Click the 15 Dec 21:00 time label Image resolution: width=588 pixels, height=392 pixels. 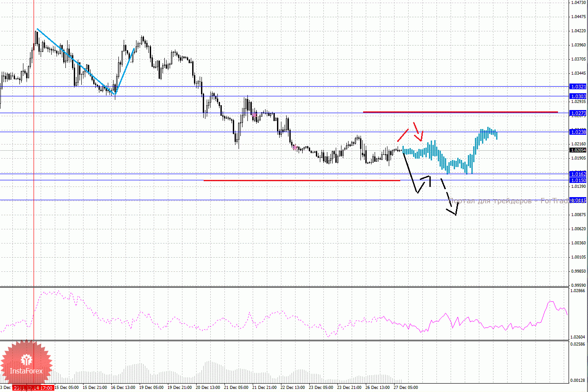[95, 388]
